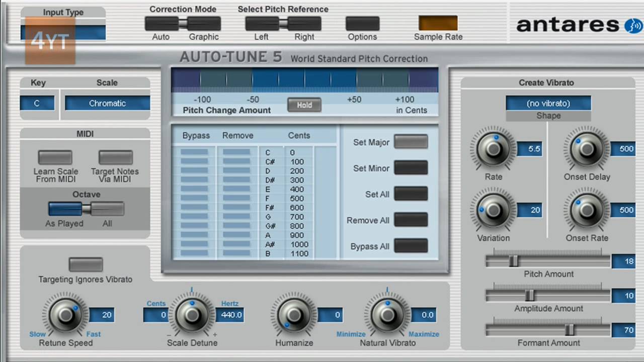Click Rate value field 5.5
Viewport: 644px width, 362px height.
[530, 149]
